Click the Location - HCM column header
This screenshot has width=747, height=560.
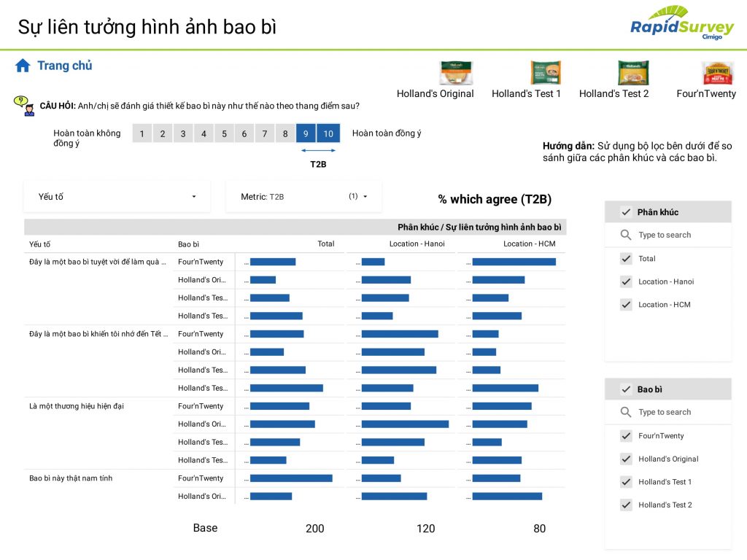tap(530, 244)
